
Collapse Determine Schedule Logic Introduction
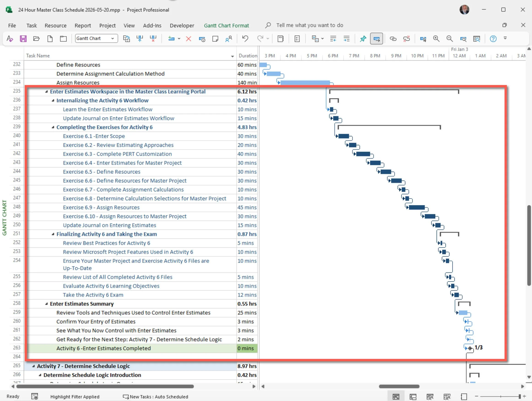(40, 375)
